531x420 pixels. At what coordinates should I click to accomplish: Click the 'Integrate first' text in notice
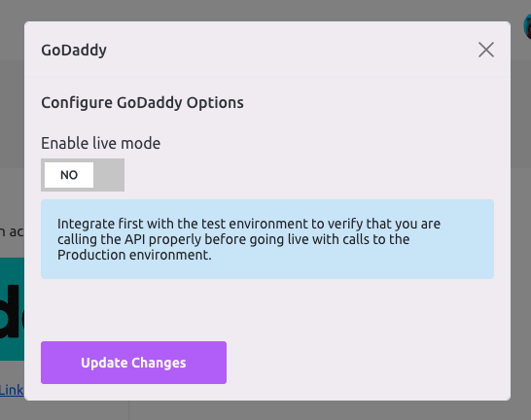coord(95,224)
